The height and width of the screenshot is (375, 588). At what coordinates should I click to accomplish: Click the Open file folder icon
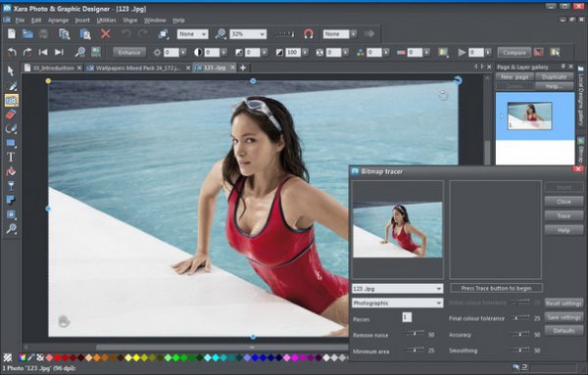27,33
